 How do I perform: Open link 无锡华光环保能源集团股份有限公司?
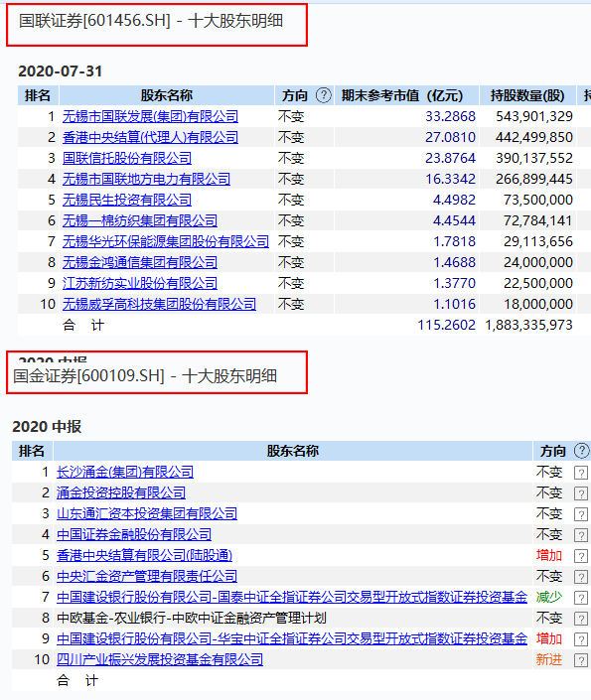[166, 241]
